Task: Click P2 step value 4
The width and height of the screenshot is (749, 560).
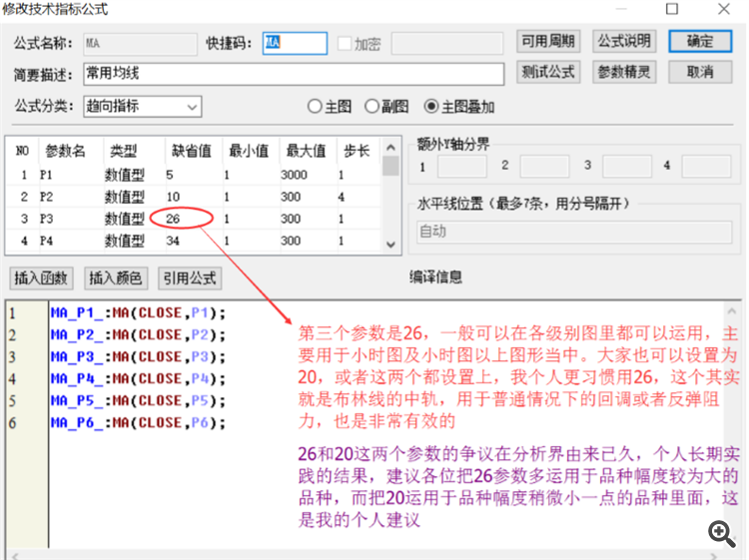Action: (x=342, y=197)
